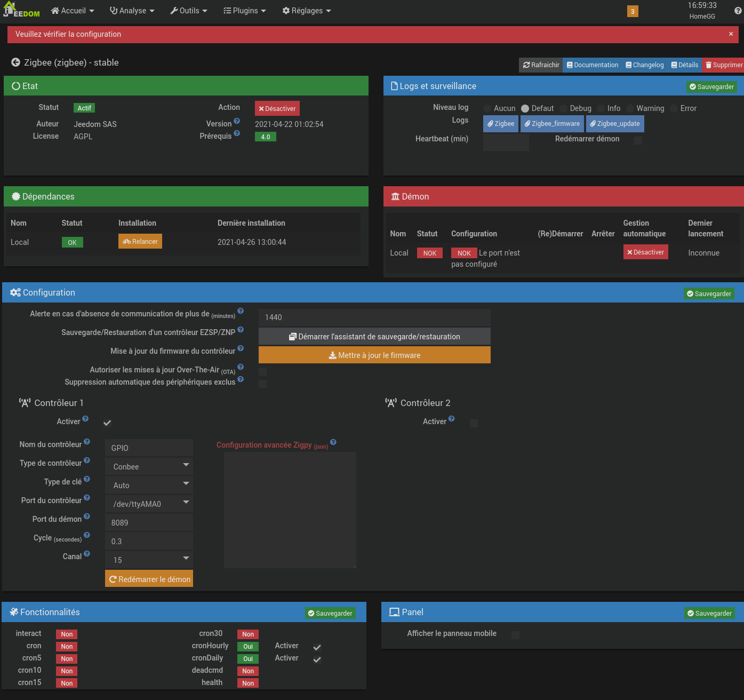The height and width of the screenshot is (700, 744).
Task: Enable Over-The-Air updates checkbox
Action: 262,371
